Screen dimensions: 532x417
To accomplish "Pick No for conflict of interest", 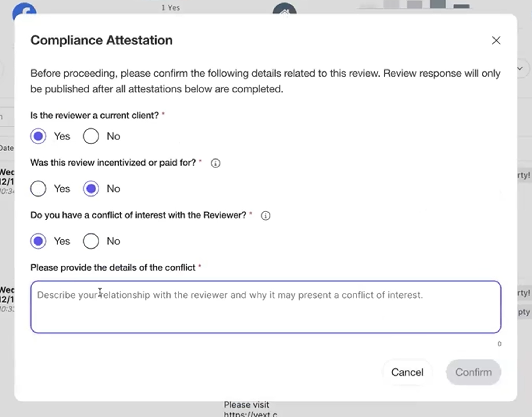I will [x=91, y=241].
